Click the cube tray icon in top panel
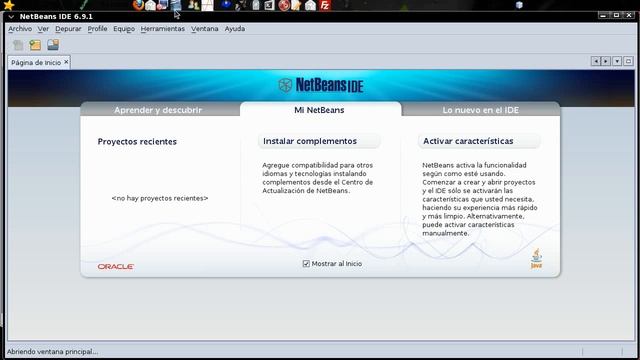This screenshot has width=640, height=360. 519,5
